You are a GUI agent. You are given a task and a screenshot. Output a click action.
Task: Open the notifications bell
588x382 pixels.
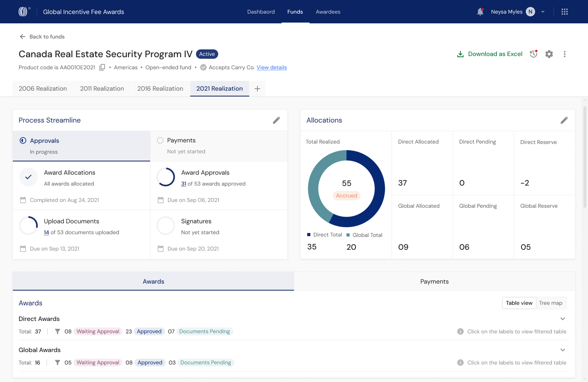pos(480,12)
